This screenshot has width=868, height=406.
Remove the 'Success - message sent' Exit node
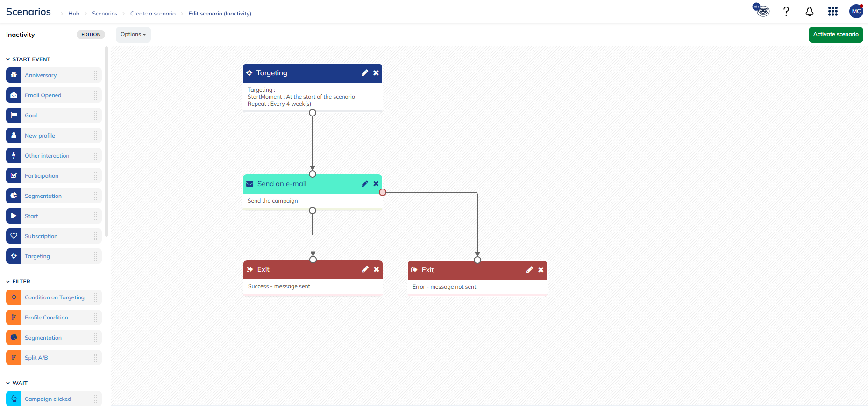[x=377, y=269]
